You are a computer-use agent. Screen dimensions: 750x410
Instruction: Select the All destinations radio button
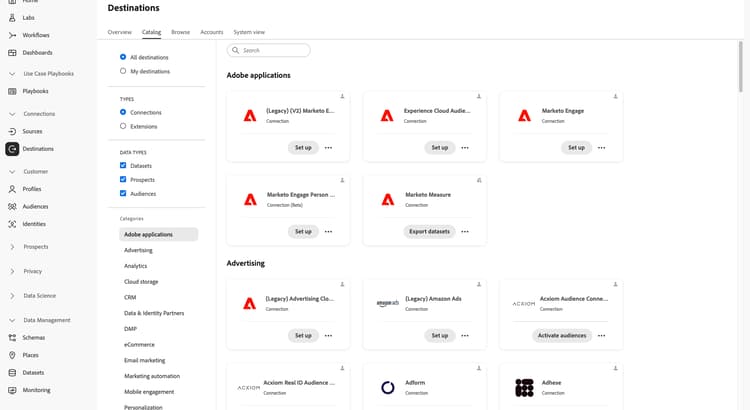(x=123, y=57)
